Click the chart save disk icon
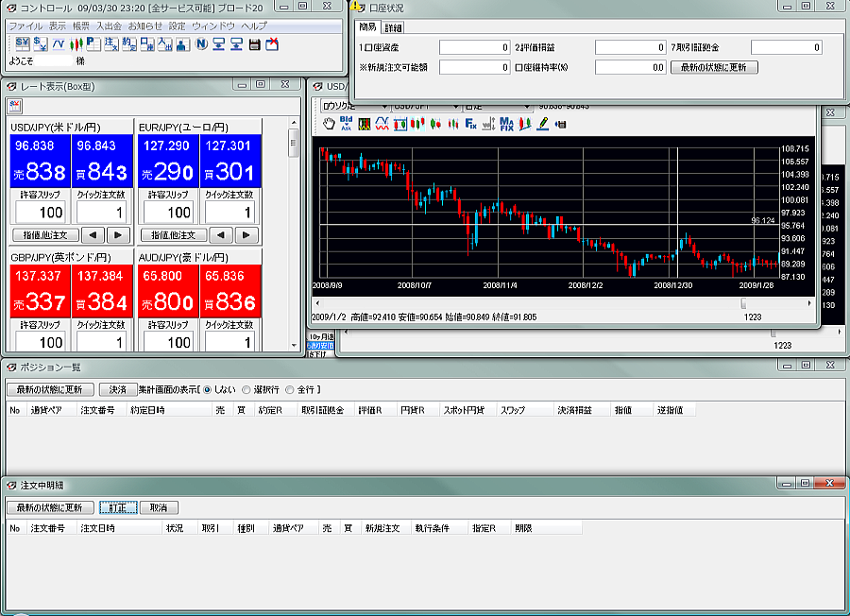 [561, 124]
